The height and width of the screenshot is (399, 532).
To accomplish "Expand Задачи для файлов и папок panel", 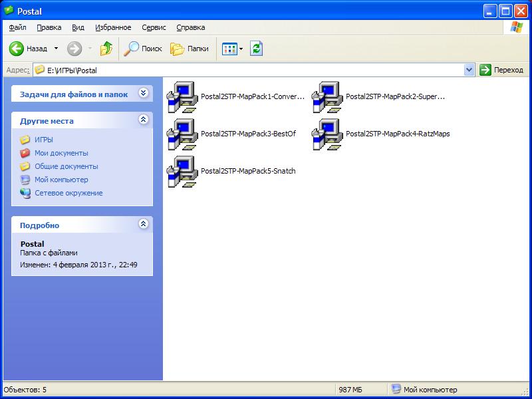I will (144, 93).
